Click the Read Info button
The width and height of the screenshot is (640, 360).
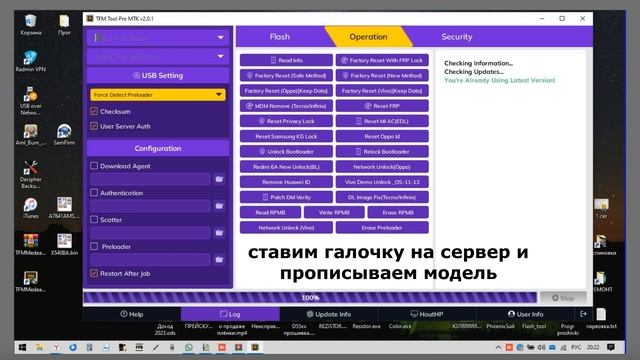286,60
